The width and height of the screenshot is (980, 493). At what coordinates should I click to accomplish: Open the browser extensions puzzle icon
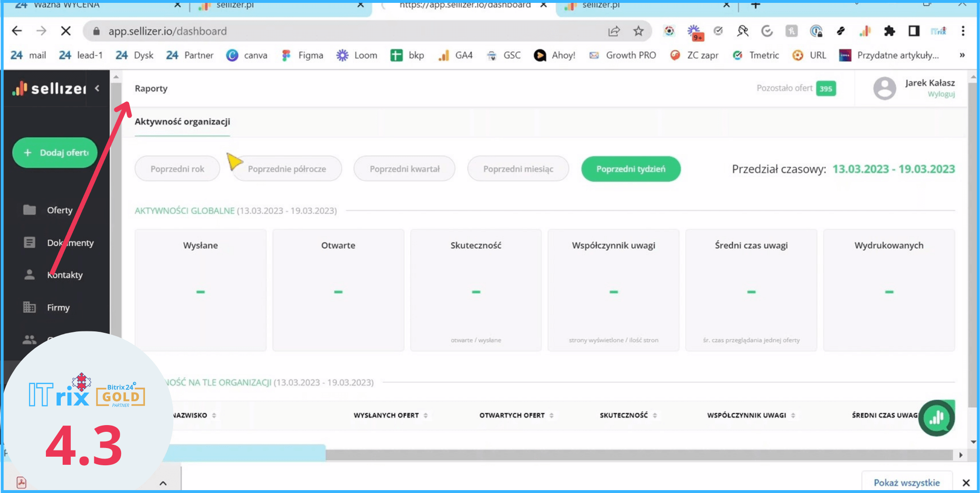click(889, 32)
